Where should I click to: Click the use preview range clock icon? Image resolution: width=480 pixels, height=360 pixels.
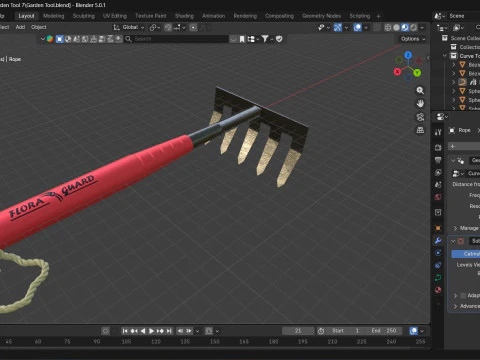(x=321, y=331)
